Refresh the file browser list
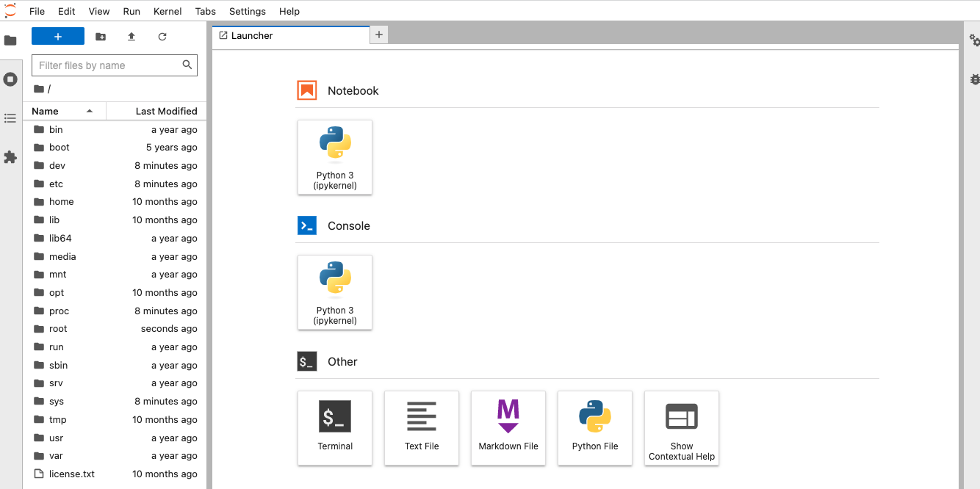This screenshot has width=980, height=489. tap(162, 37)
